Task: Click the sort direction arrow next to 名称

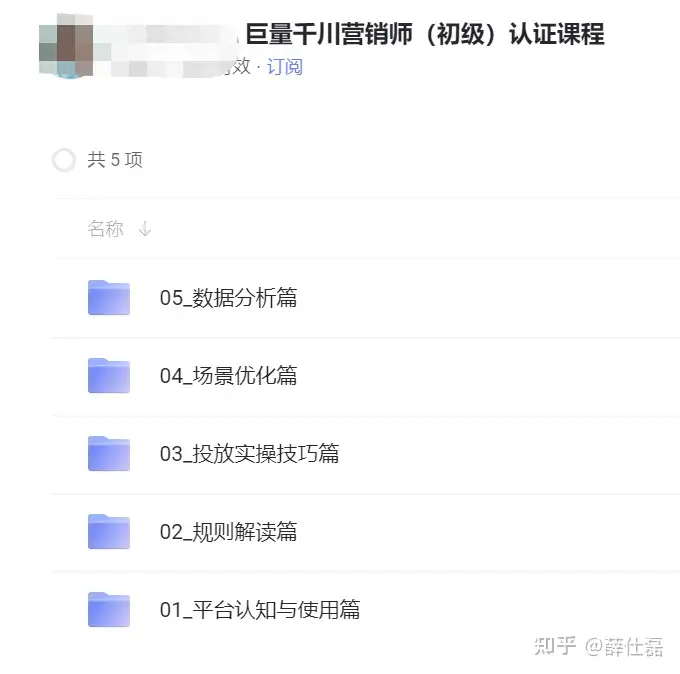Action: (145, 229)
